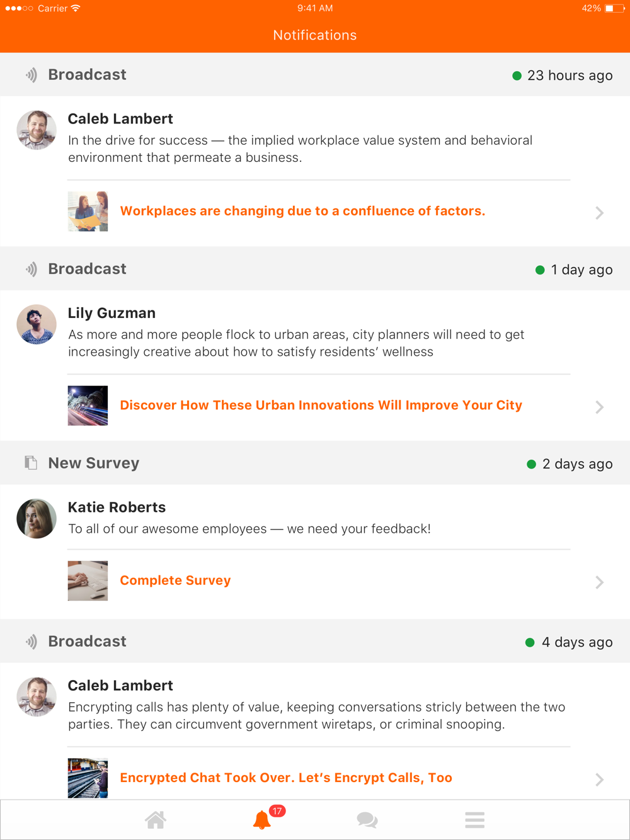Tap the Wi-Fi icon in status bar
The height and width of the screenshot is (840, 630).
tap(76, 8)
